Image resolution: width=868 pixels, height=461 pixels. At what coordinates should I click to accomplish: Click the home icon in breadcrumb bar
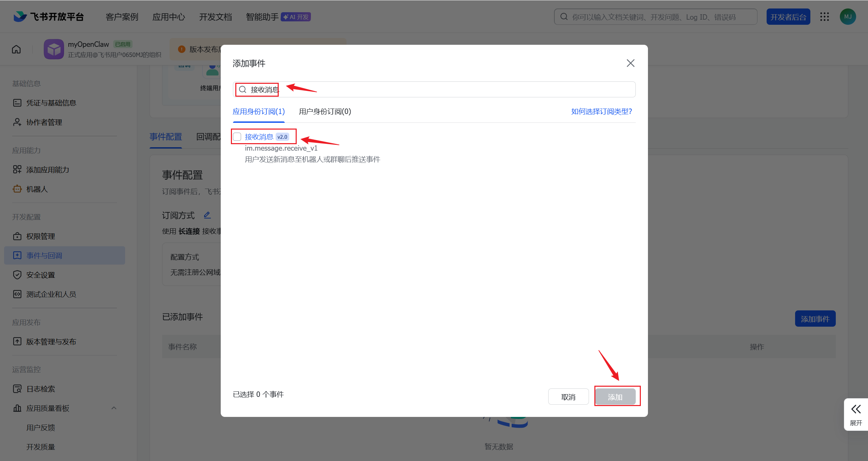point(16,50)
